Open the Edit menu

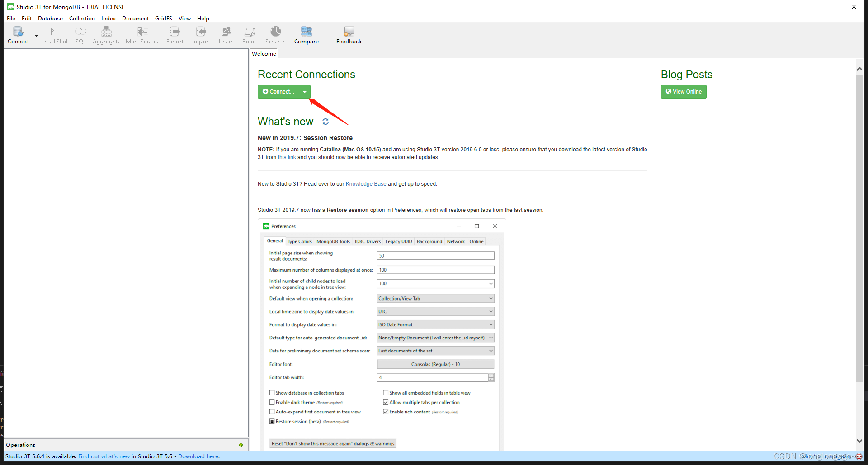click(27, 19)
